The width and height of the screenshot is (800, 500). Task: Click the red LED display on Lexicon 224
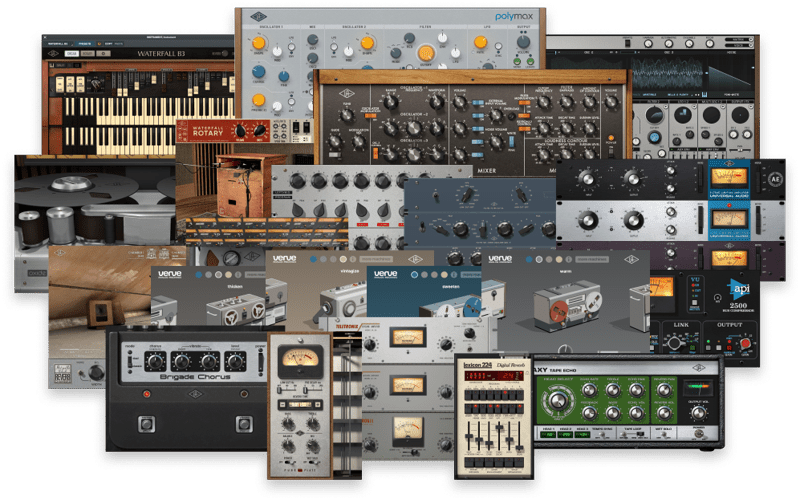point(494,376)
